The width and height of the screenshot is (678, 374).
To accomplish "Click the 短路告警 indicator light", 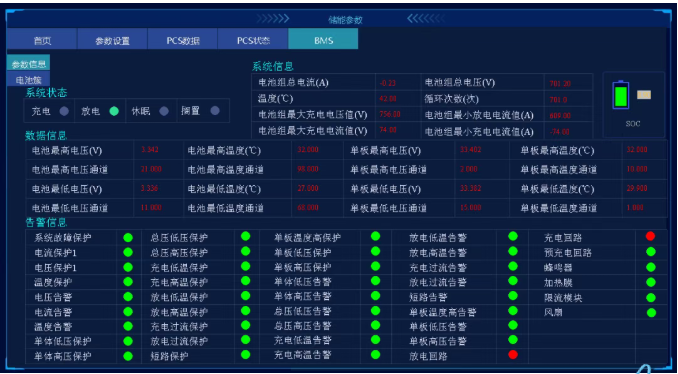I will (513, 296).
